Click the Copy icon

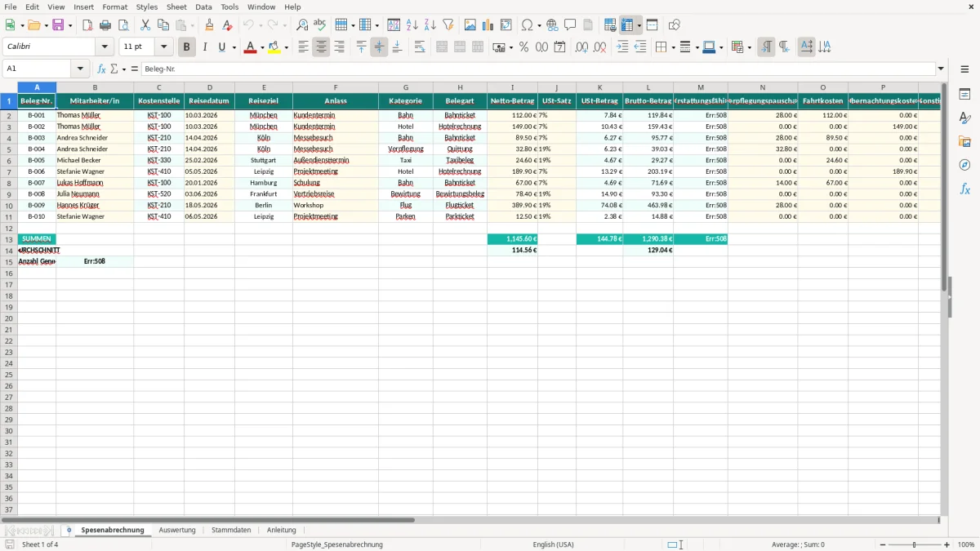(x=163, y=25)
